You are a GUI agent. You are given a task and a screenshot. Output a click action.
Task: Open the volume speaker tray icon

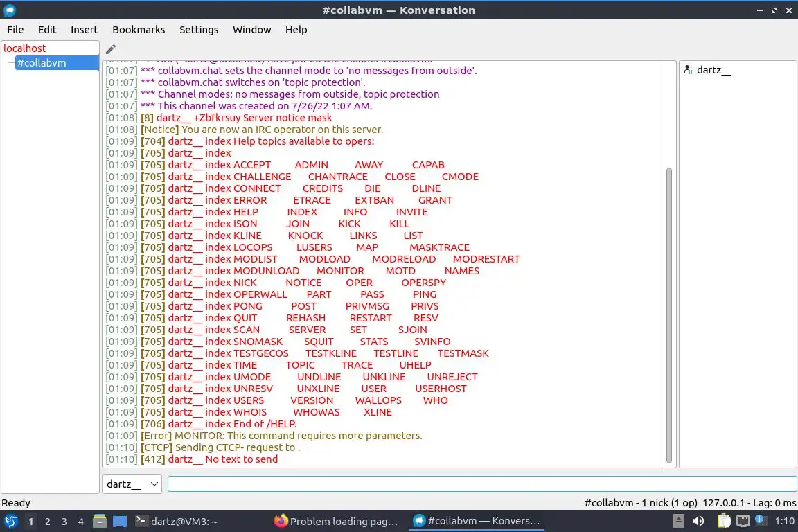(x=699, y=522)
